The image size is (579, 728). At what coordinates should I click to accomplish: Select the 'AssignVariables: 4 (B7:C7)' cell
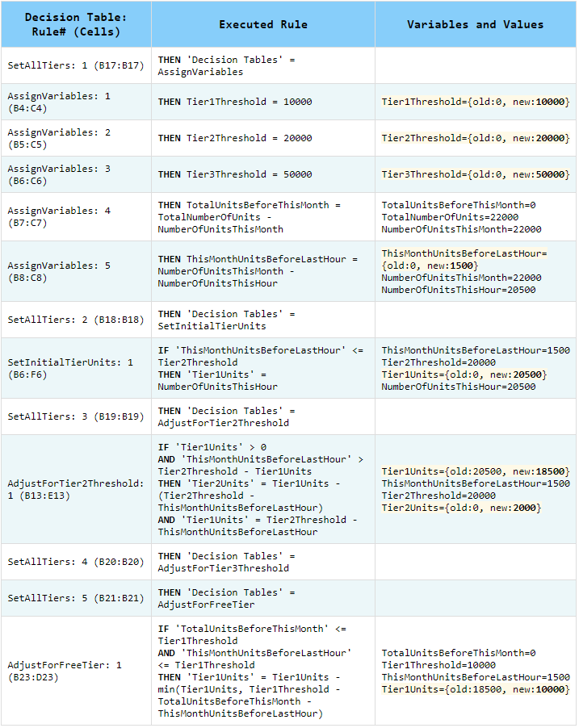pyautogui.click(x=76, y=216)
